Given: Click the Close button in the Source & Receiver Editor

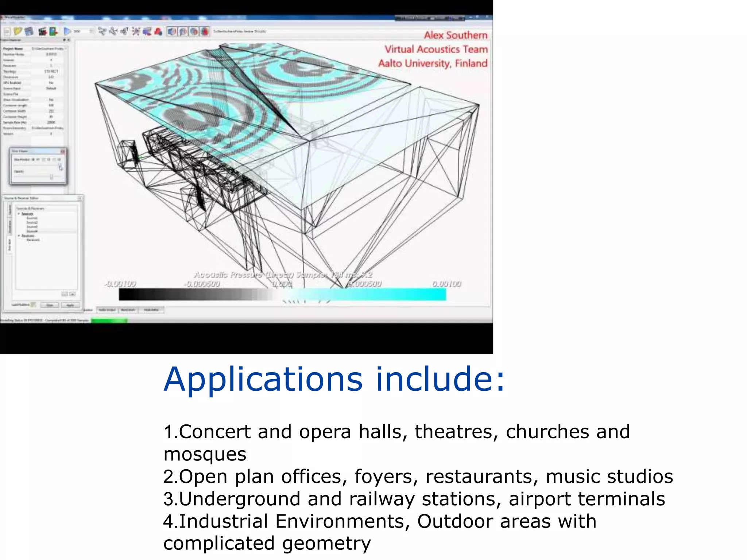Looking at the screenshot, I should (x=50, y=305).
